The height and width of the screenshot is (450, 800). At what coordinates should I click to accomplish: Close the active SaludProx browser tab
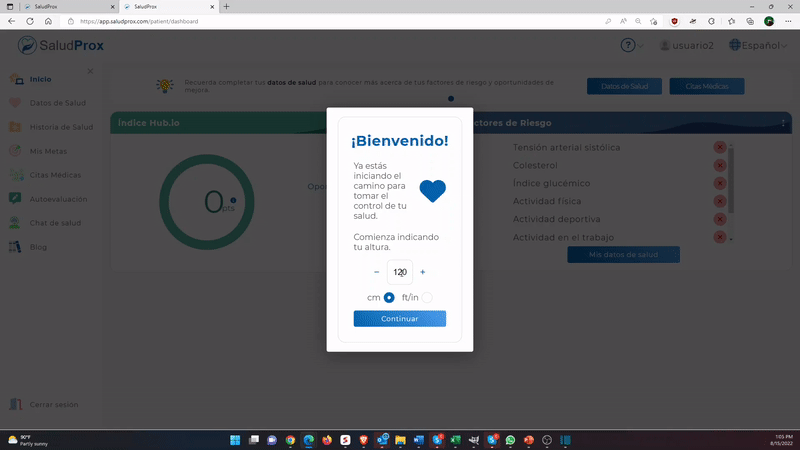pyautogui.click(x=212, y=7)
